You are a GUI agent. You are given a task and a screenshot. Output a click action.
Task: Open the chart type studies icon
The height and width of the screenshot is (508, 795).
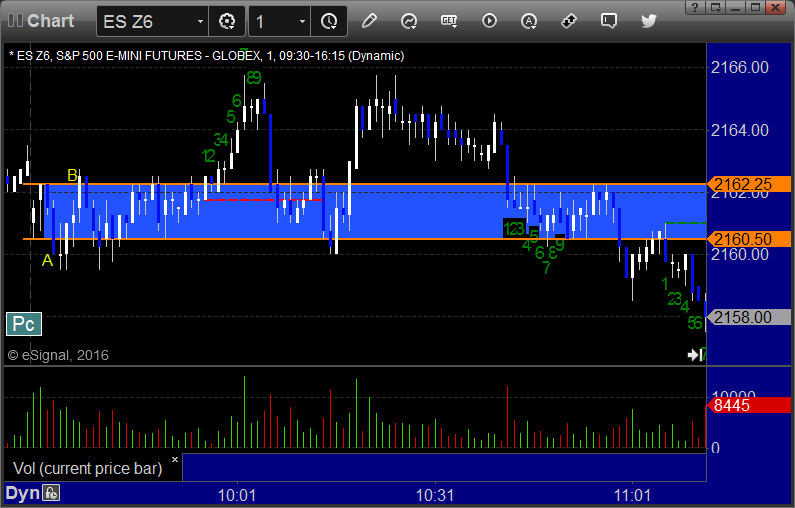click(409, 21)
